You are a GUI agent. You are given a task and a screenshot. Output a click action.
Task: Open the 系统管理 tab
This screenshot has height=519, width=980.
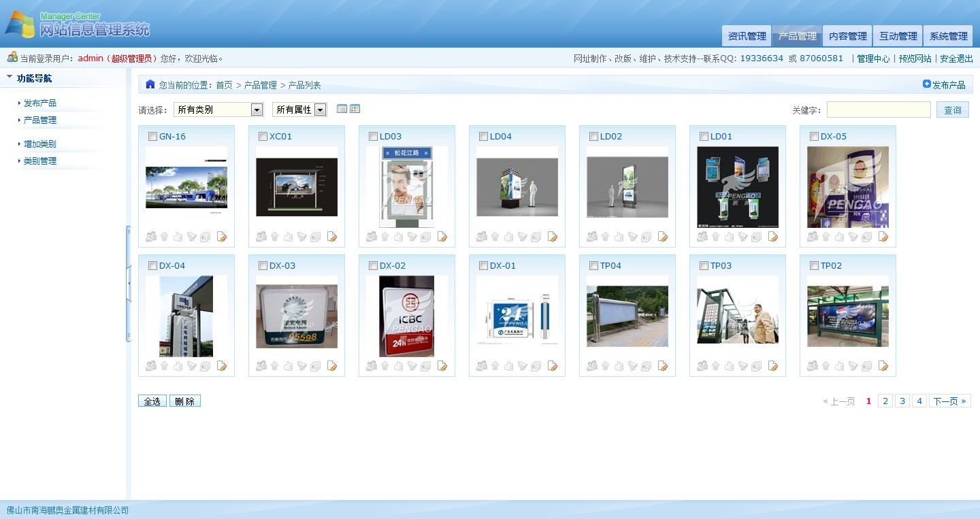pos(948,36)
